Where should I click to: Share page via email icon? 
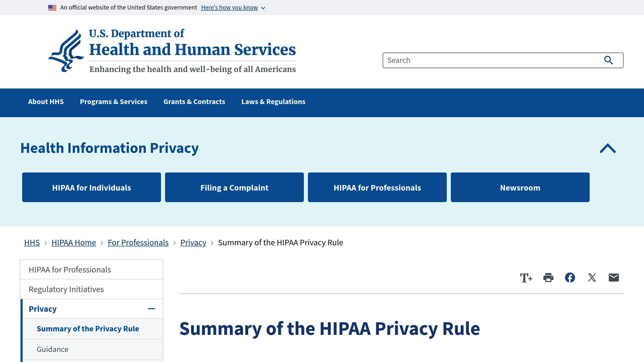pos(614,278)
